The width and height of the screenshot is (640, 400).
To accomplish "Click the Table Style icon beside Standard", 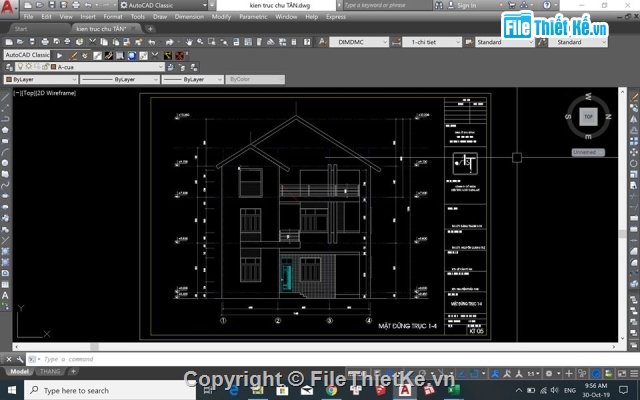I will pyautogui.click(x=469, y=42).
